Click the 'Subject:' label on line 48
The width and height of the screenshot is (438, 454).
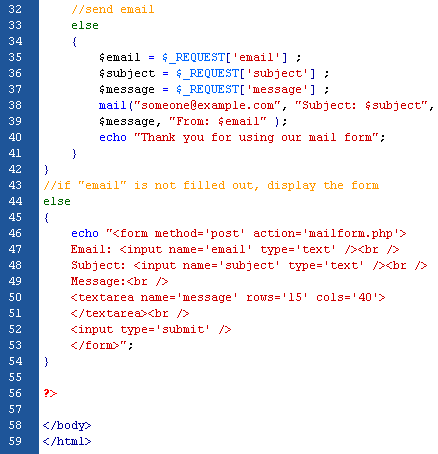[x=98, y=266]
